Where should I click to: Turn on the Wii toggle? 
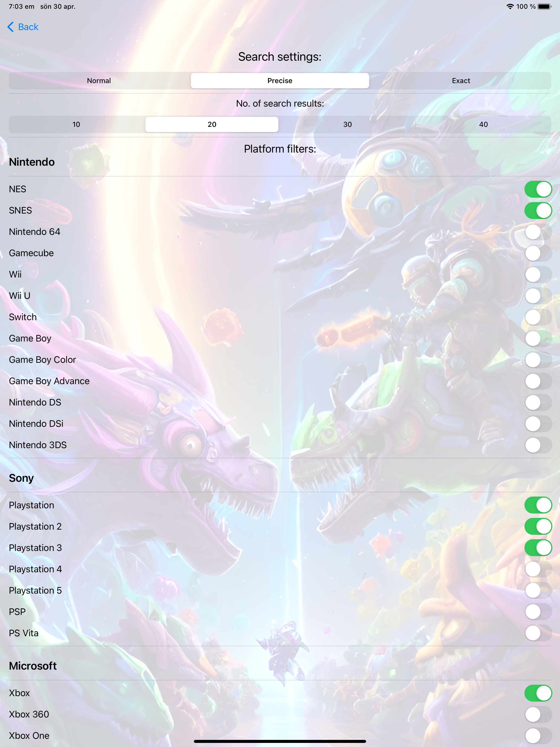point(538,275)
